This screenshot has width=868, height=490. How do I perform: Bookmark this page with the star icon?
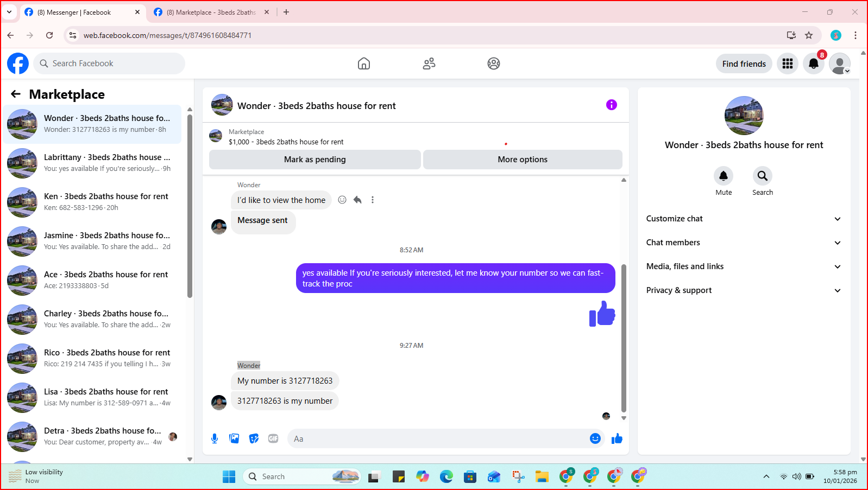(809, 35)
